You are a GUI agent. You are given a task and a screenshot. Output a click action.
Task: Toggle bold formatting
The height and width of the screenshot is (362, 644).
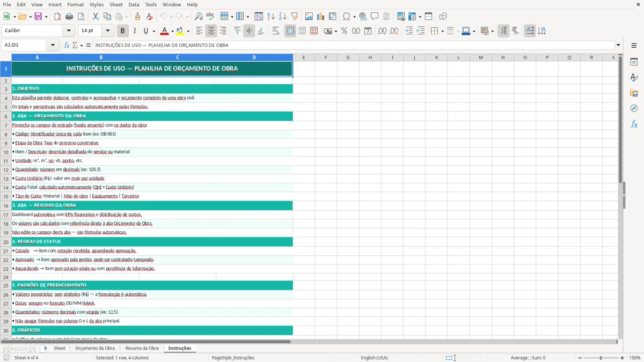(x=122, y=31)
